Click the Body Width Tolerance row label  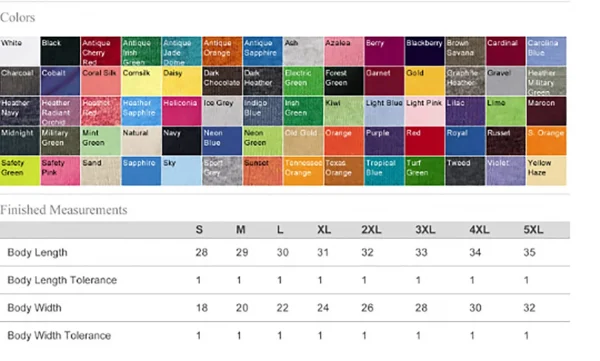coord(59,336)
